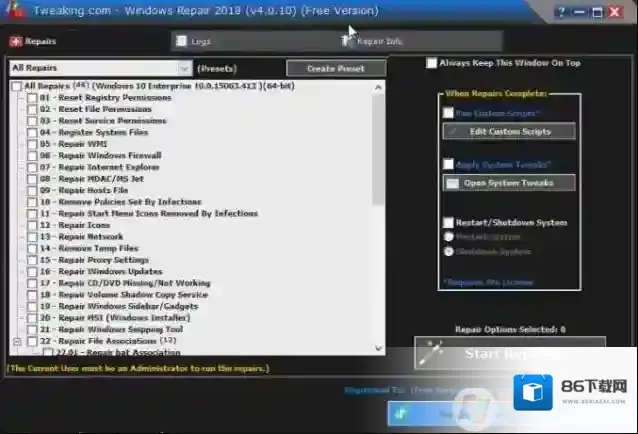Tick the Restart/Shutdown System checkbox

click(x=448, y=223)
